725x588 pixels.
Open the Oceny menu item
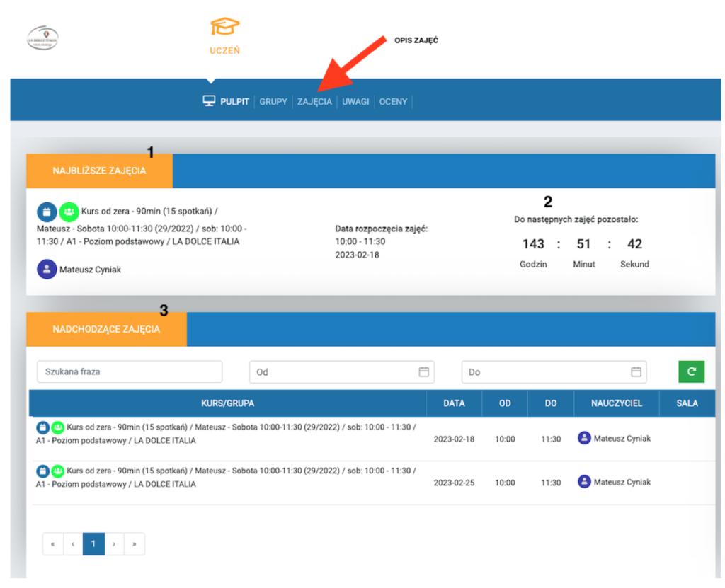[393, 102]
